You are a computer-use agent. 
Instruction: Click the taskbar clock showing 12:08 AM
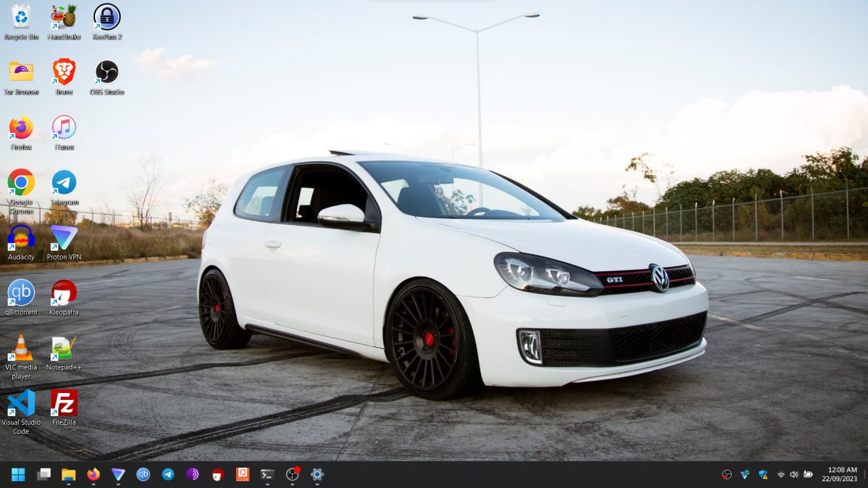point(842,474)
